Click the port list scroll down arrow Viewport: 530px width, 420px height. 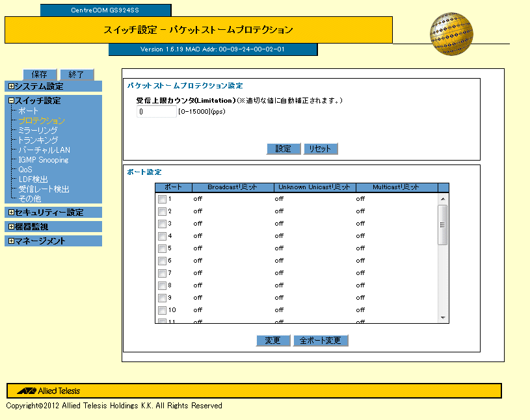coord(443,318)
